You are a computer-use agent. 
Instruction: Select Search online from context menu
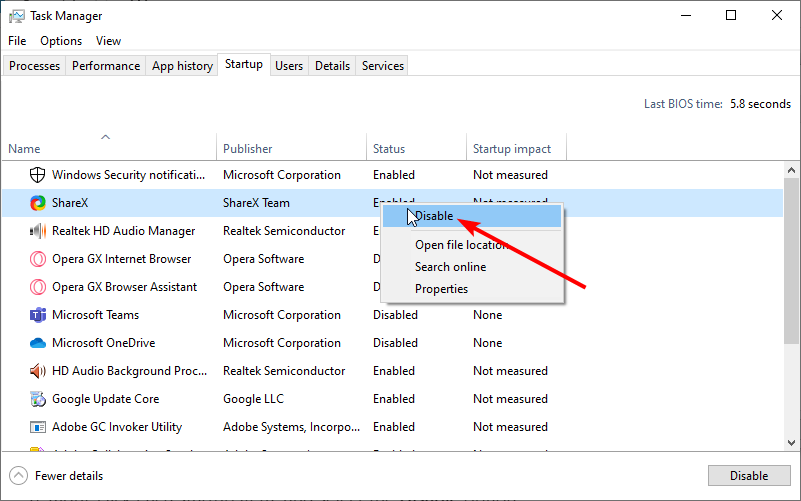pos(450,267)
